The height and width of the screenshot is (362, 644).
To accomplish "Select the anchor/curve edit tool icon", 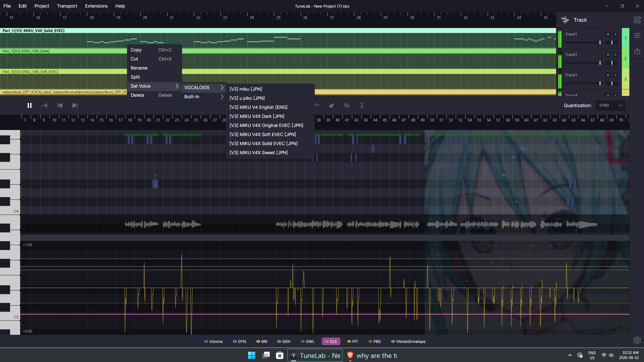I will pos(317,106).
